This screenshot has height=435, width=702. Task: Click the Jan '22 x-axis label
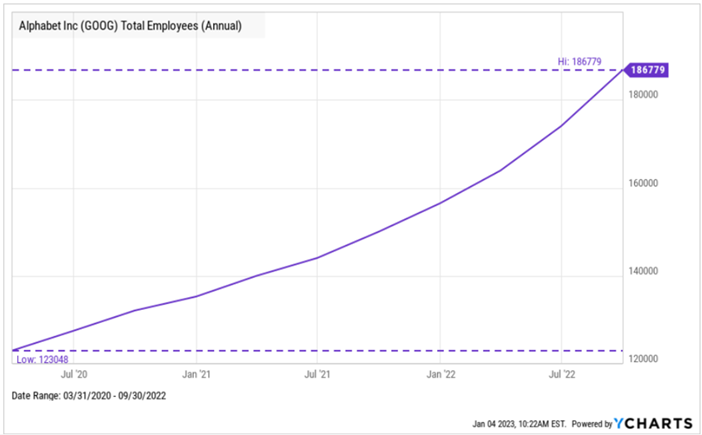point(441,374)
